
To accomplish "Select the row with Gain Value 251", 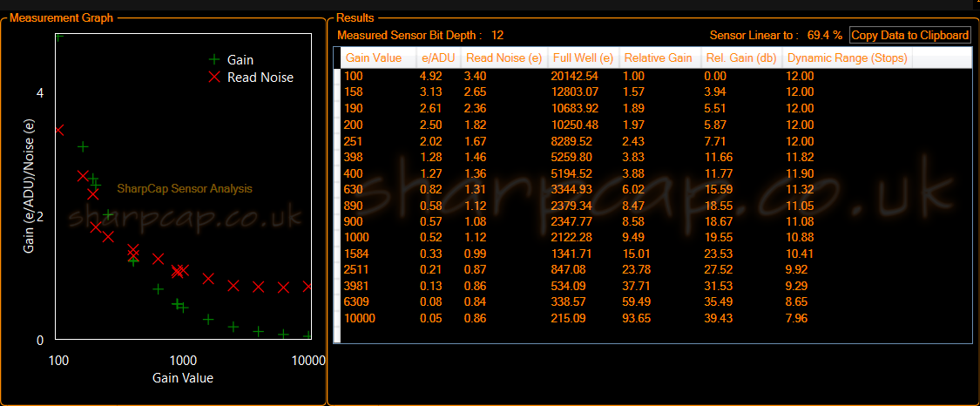I will 656,140.
